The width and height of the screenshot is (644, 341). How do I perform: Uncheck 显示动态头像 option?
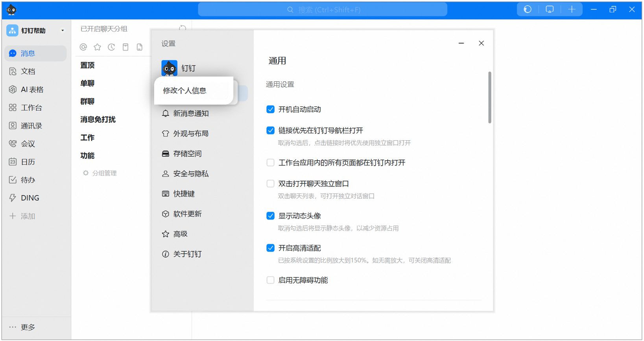[x=270, y=216]
